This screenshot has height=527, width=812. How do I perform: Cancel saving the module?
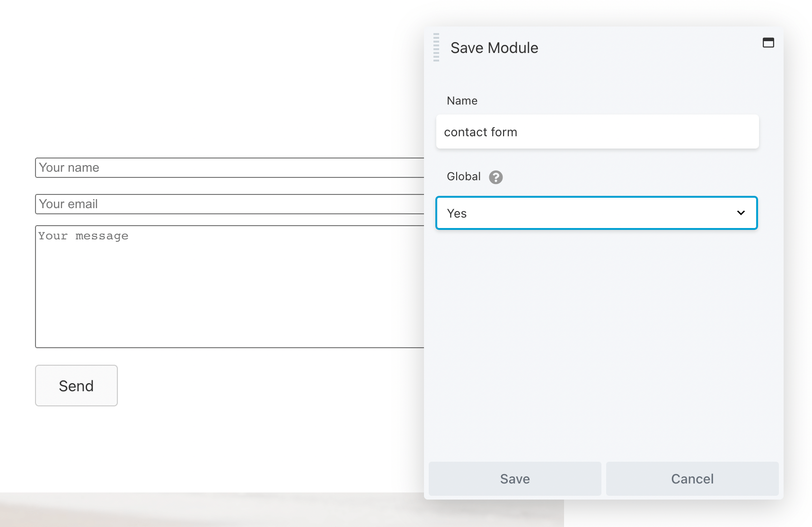click(692, 479)
